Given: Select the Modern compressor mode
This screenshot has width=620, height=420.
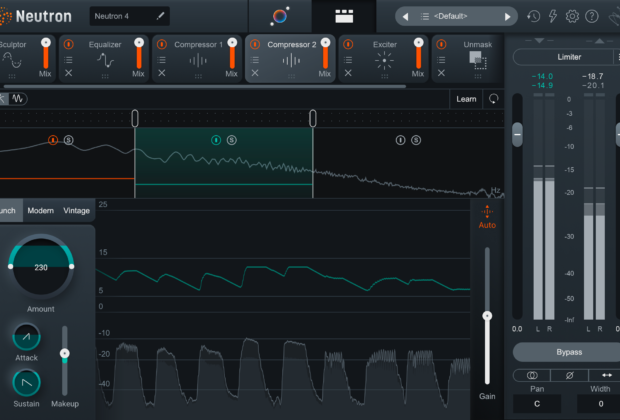Looking at the screenshot, I should click(40, 210).
